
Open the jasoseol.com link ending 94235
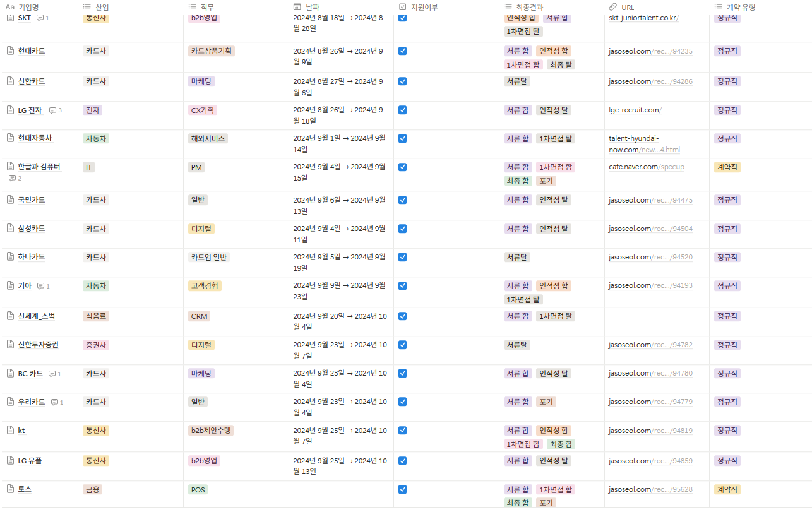(x=650, y=51)
